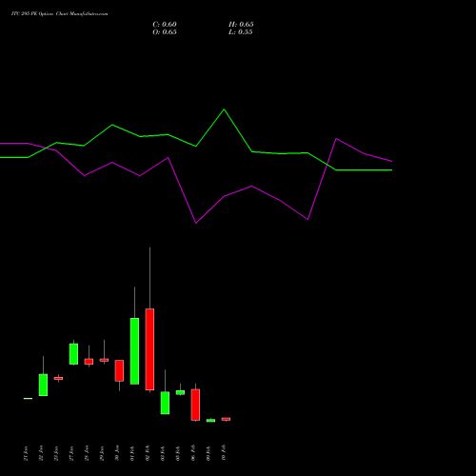Click the red candle body above 06 Feb

195,405
